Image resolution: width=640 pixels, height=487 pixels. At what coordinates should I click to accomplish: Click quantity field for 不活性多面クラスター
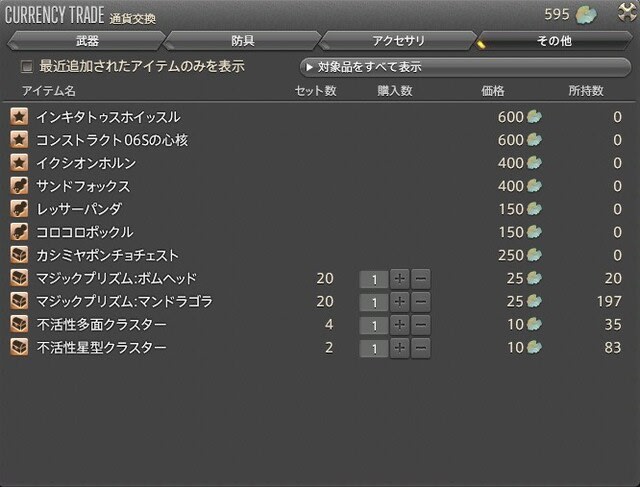(374, 326)
